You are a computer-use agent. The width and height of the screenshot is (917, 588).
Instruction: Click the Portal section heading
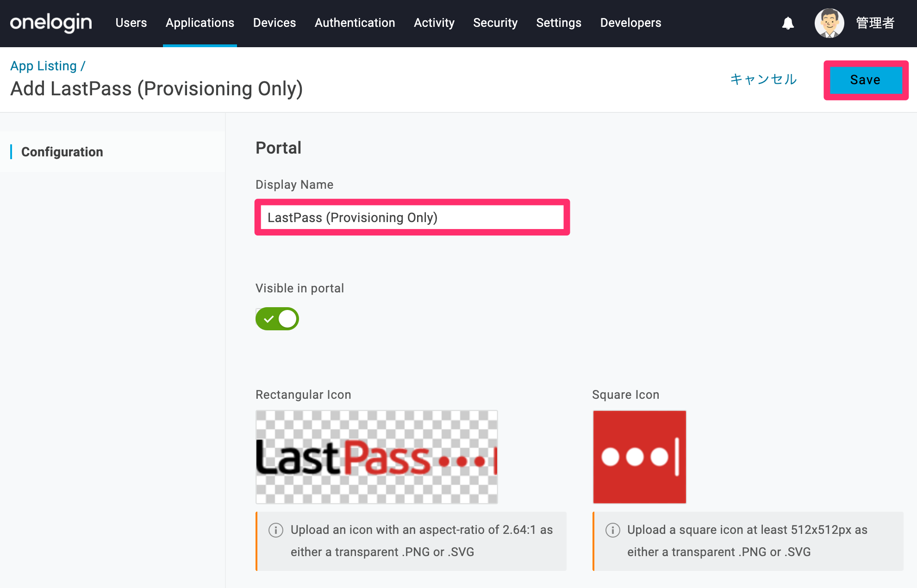point(278,148)
